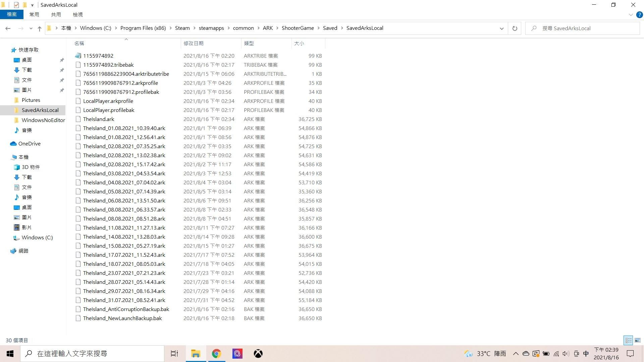Open recent locations dropdown arrow
Viewport: 644px width, 362px height.
[x=31, y=28]
